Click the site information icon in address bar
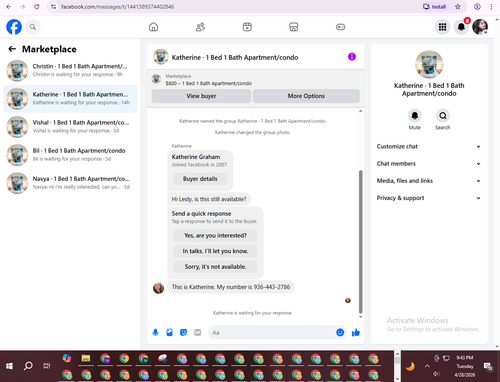This screenshot has height=382, width=500. pyautogui.click(x=53, y=7)
